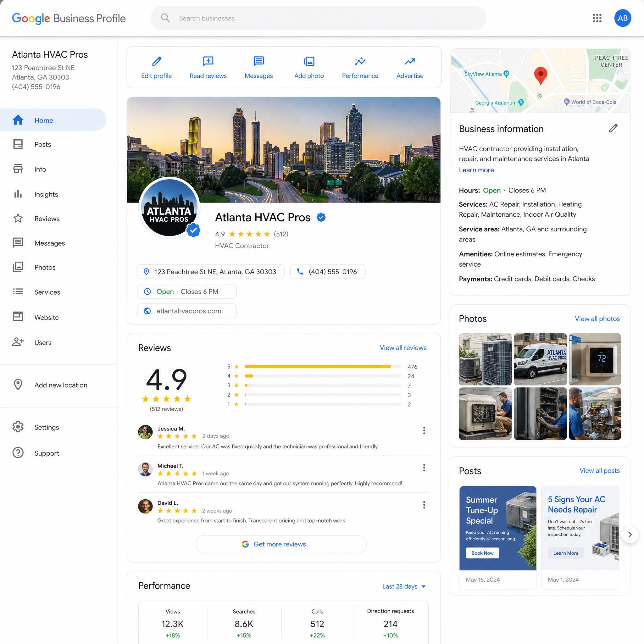Click the Add photo icon

coord(309,61)
